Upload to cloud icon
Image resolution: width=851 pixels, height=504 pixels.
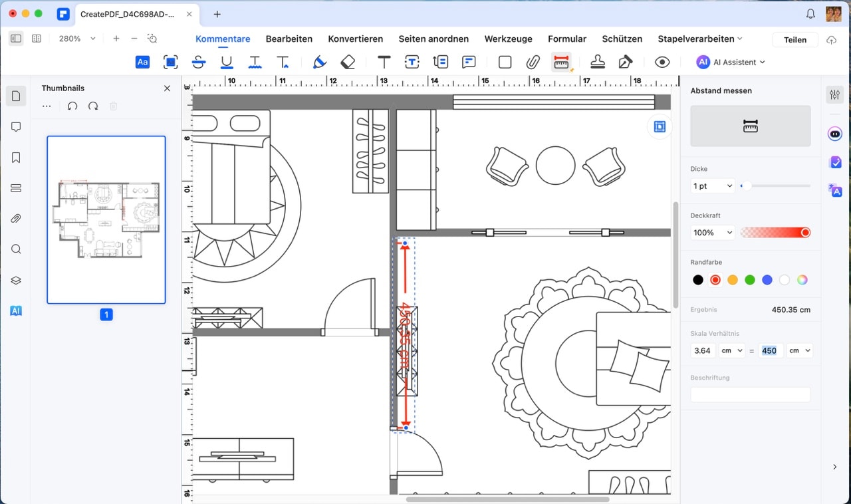click(831, 39)
